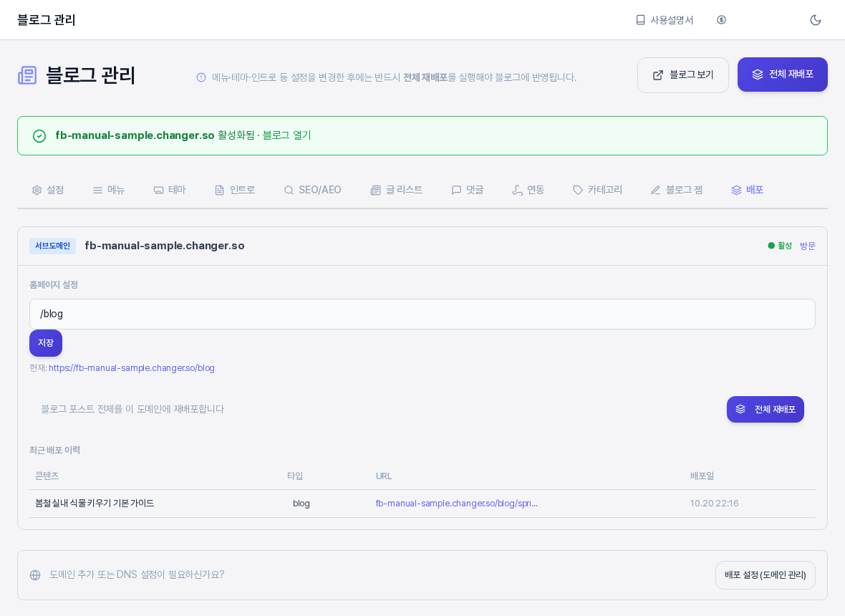Click the 블로그 관리 header brand text
Screen dimensions: 845x616
click(x=47, y=20)
